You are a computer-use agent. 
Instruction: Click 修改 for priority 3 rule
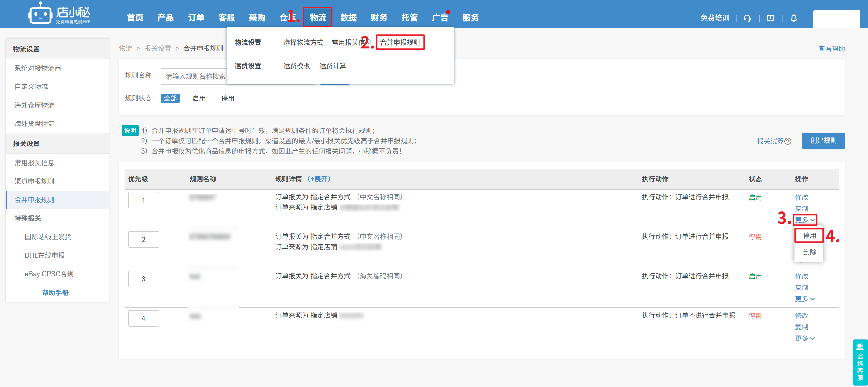tap(802, 276)
